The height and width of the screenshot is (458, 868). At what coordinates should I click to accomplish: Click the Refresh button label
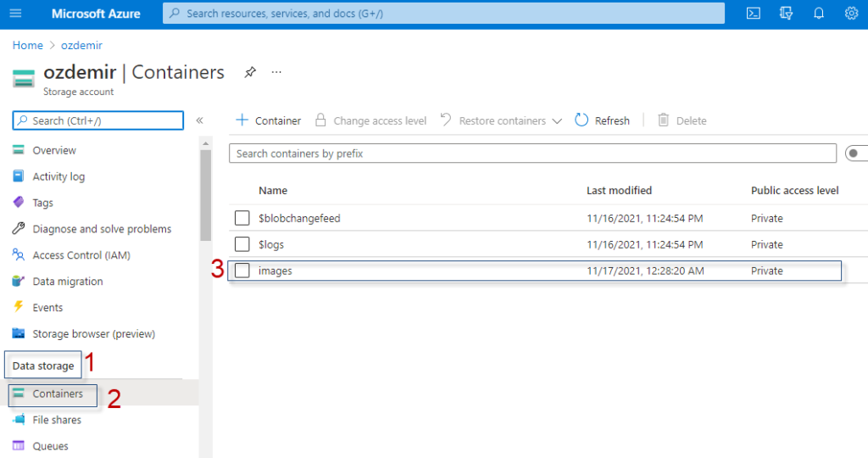(612, 120)
